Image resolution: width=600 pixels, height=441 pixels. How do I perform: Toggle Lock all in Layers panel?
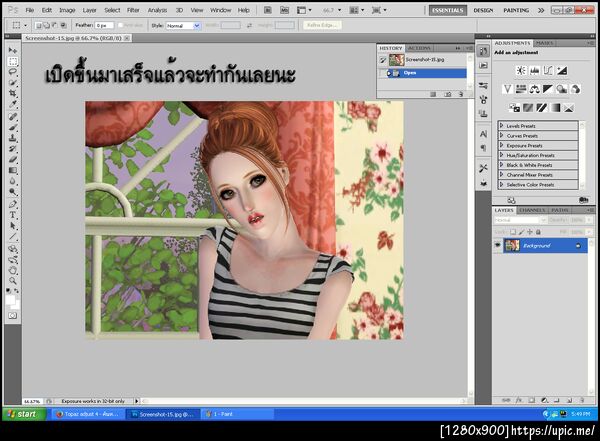point(538,232)
